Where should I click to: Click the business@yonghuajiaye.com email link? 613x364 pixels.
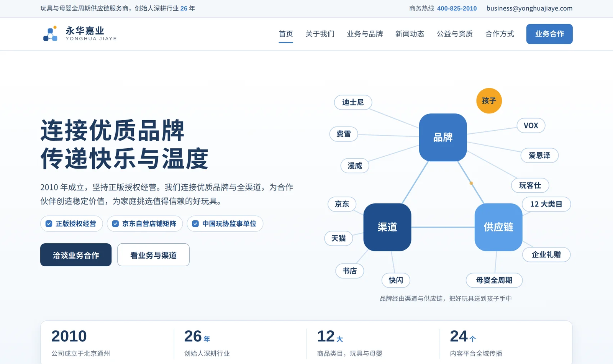coord(529,8)
